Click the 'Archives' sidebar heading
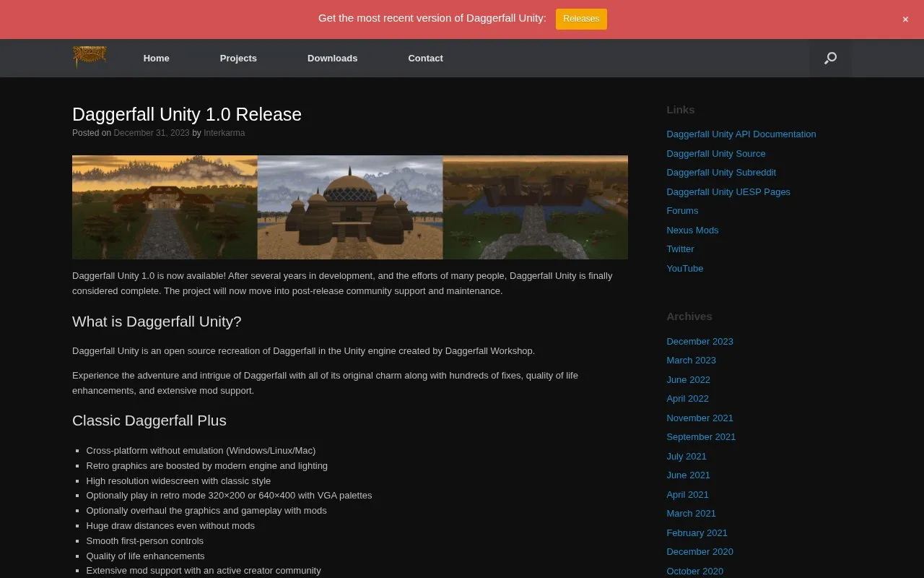The image size is (924, 578). [x=689, y=316]
